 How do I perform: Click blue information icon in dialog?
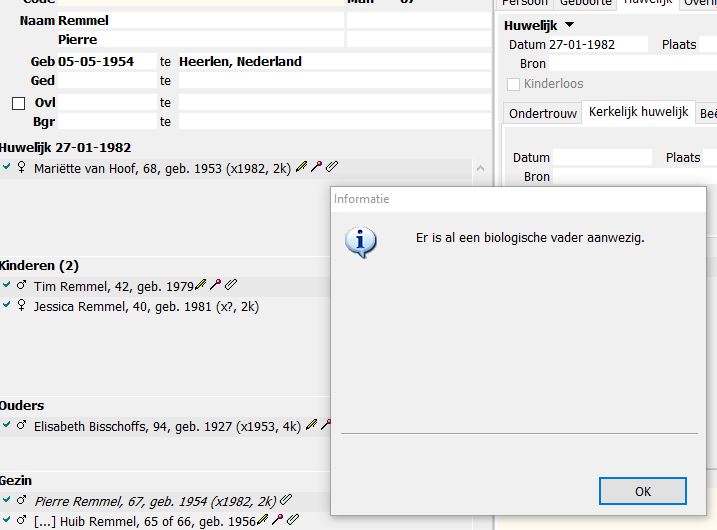point(360,242)
